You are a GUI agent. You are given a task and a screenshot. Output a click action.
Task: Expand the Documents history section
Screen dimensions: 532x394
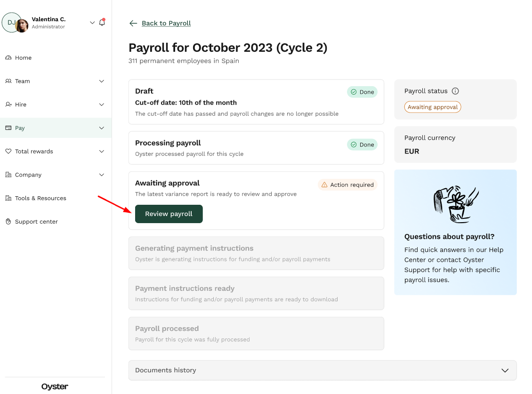(x=322, y=370)
